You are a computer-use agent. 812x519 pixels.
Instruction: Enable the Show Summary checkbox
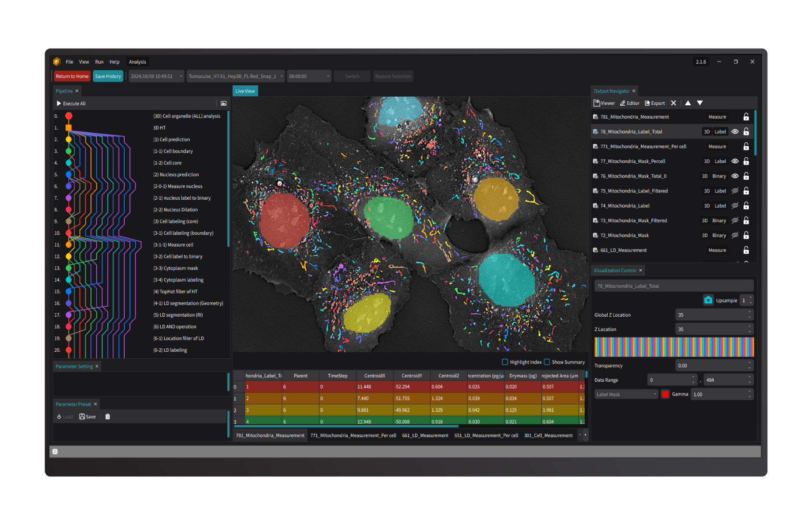pos(547,362)
